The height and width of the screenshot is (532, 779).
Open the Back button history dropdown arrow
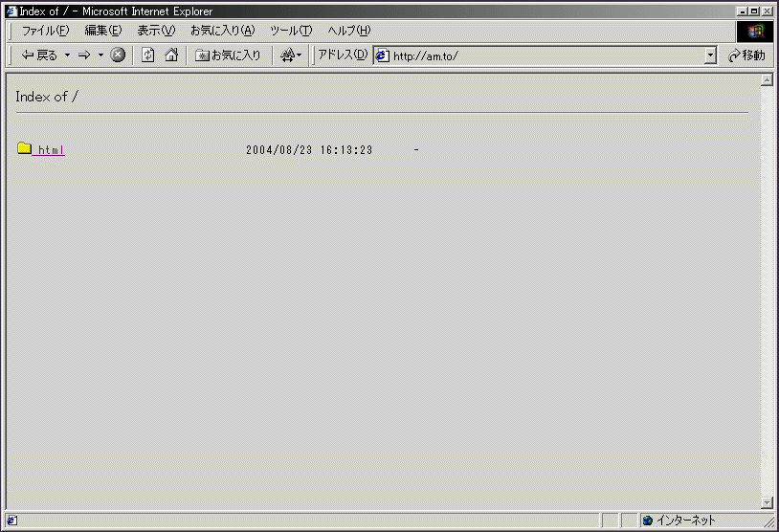(x=67, y=55)
